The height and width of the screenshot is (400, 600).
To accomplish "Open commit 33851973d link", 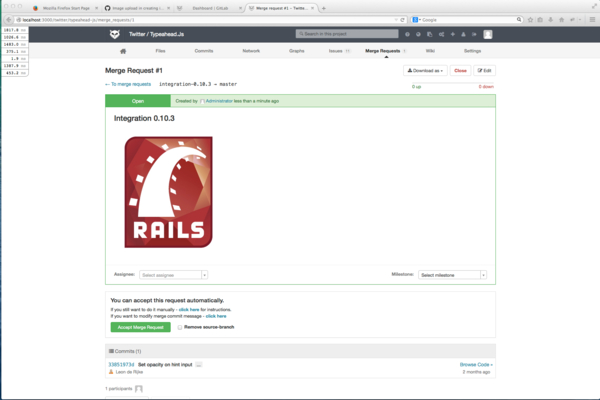I will 120,365.
